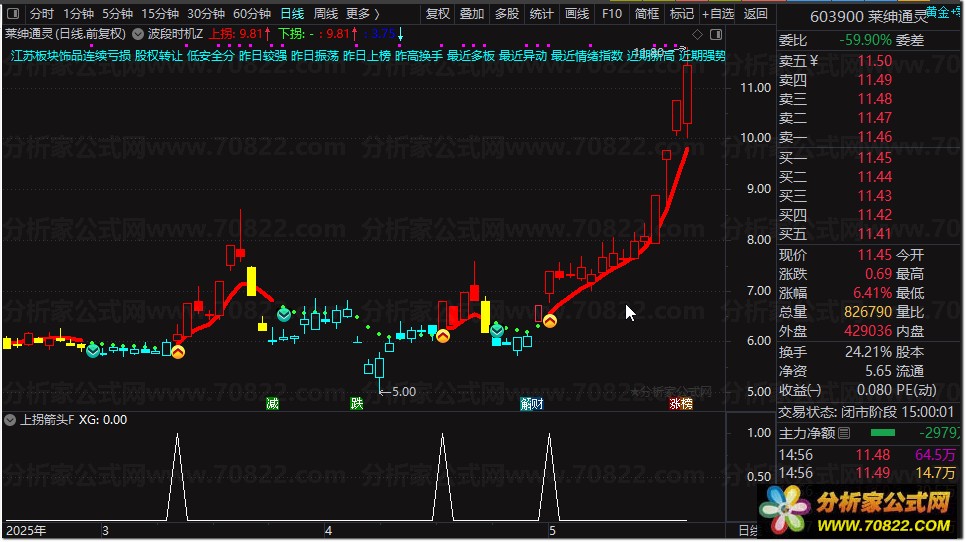Switch to the 分时 intraday chart
967x542 pixels.
[x=41, y=14]
